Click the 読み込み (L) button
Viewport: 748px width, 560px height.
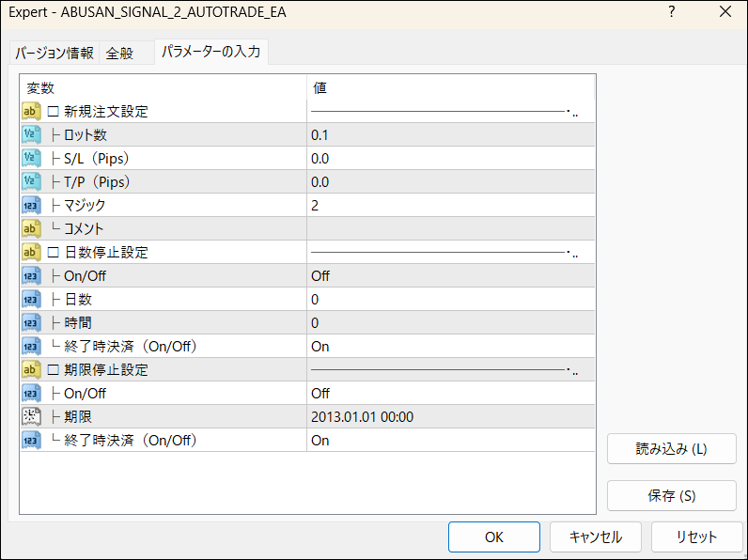671,449
